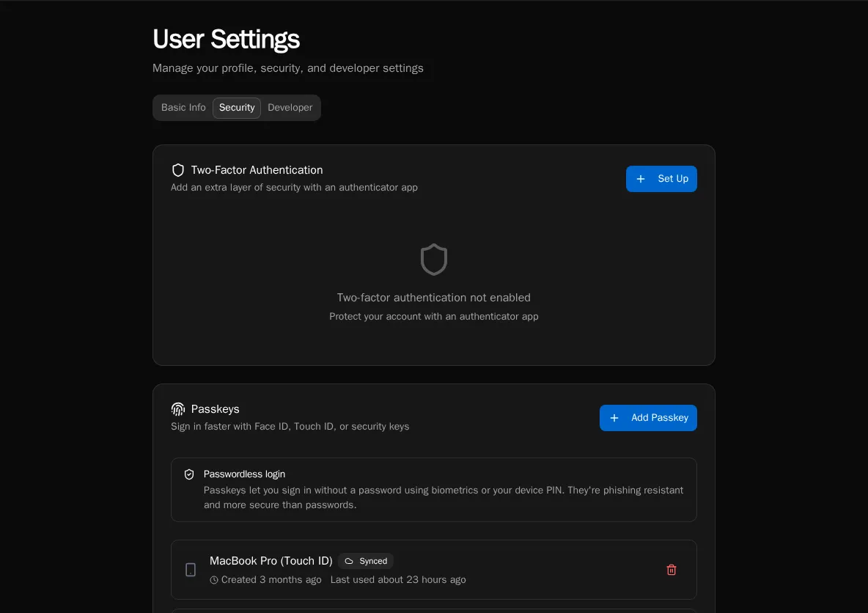Viewport: 868px width, 613px height.
Task: Switch to the Basic Info tab
Action: pyautogui.click(x=183, y=108)
